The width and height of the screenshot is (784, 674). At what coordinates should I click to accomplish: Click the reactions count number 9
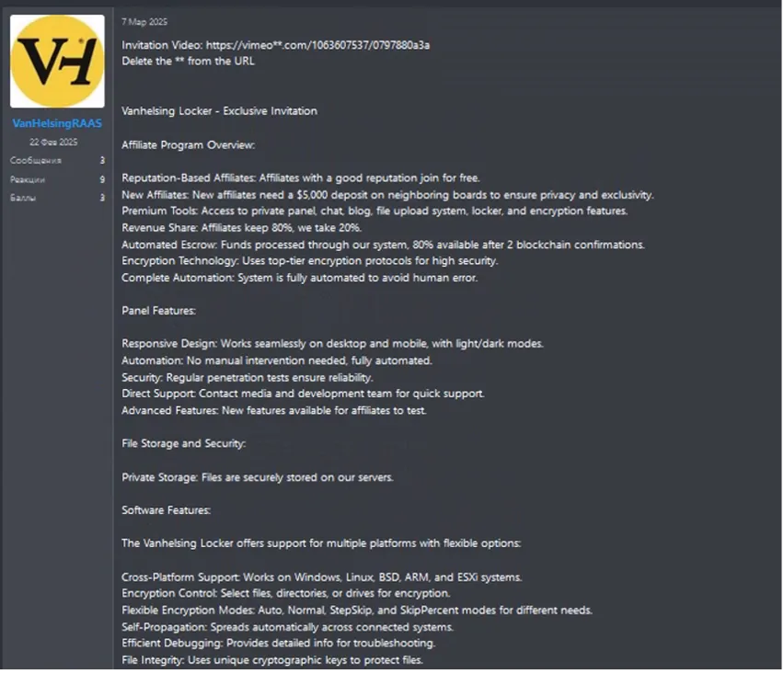point(102,179)
